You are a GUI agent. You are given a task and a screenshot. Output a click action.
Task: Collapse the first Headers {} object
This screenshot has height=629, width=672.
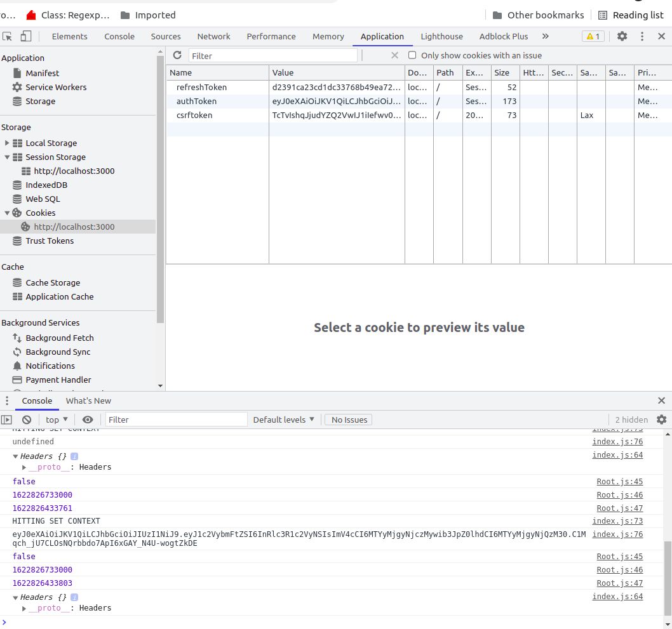pos(15,456)
